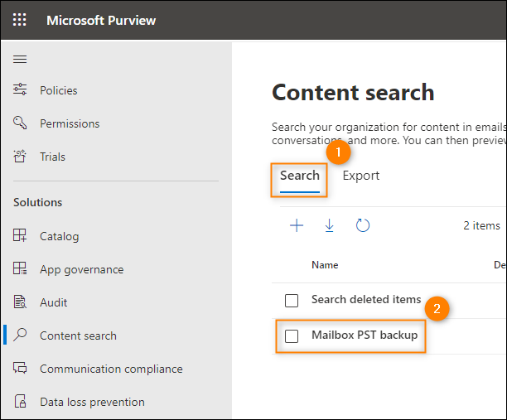This screenshot has height=420, width=507.
Task: Open the Search deleted items entry
Action: tap(366, 299)
